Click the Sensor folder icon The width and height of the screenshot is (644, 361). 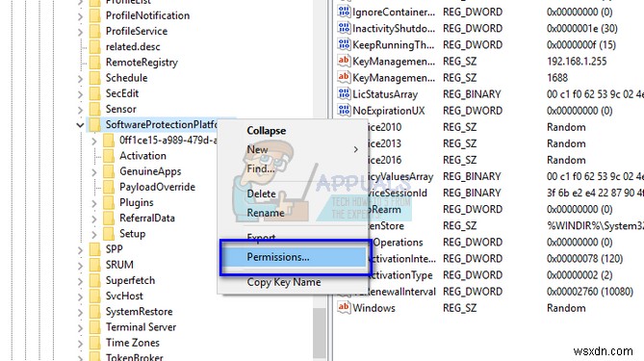95,109
